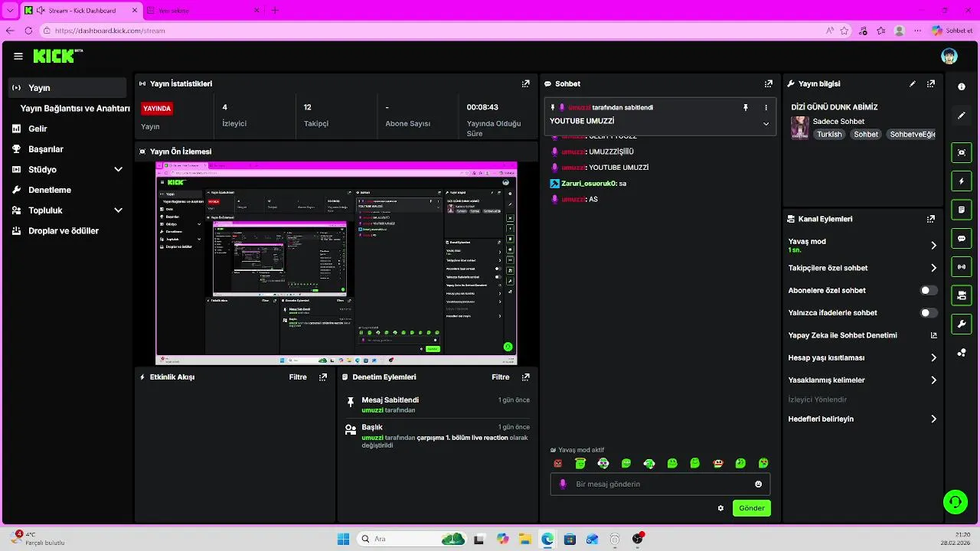Open the Windows Start button
The height and width of the screenshot is (551, 980).
[x=343, y=539]
